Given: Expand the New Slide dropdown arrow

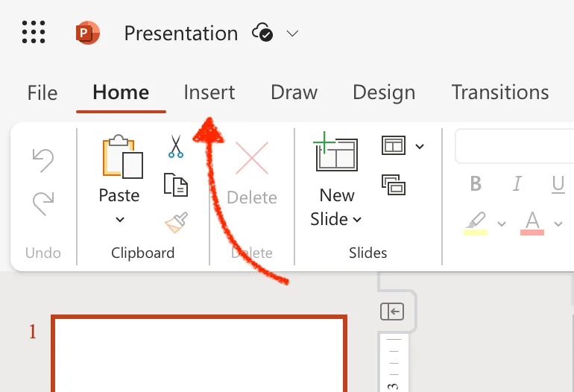Looking at the screenshot, I should 357,220.
